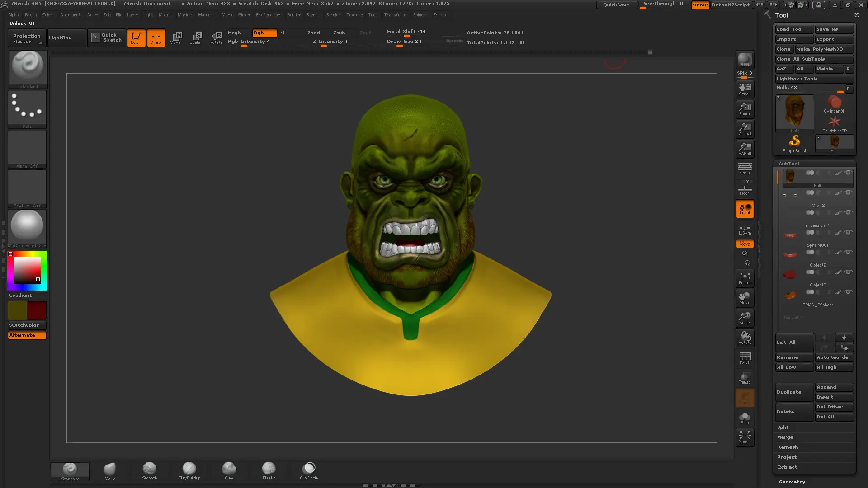Screen dimensions: 868x488
Task: Select the ClayBuildup brush
Action: click(x=189, y=471)
